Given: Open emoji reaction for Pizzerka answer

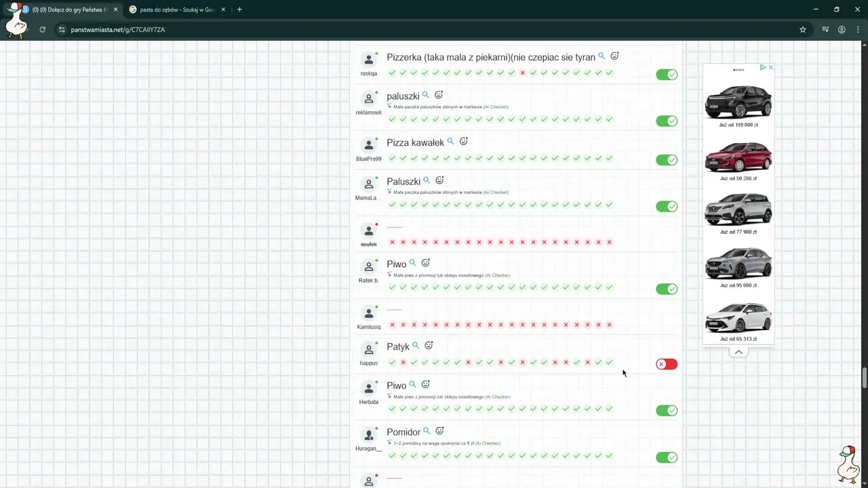Looking at the screenshot, I should point(614,56).
